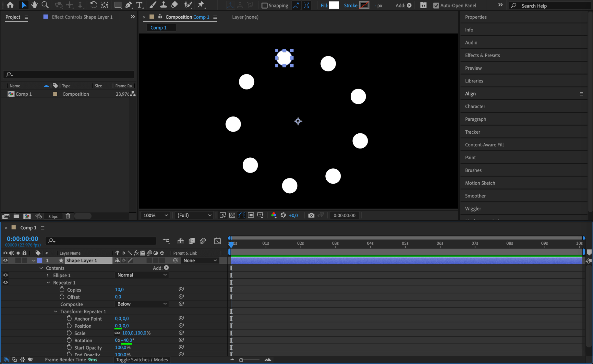Click the Copies value 10,0
The width and height of the screenshot is (593, 364).
[x=119, y=290]
